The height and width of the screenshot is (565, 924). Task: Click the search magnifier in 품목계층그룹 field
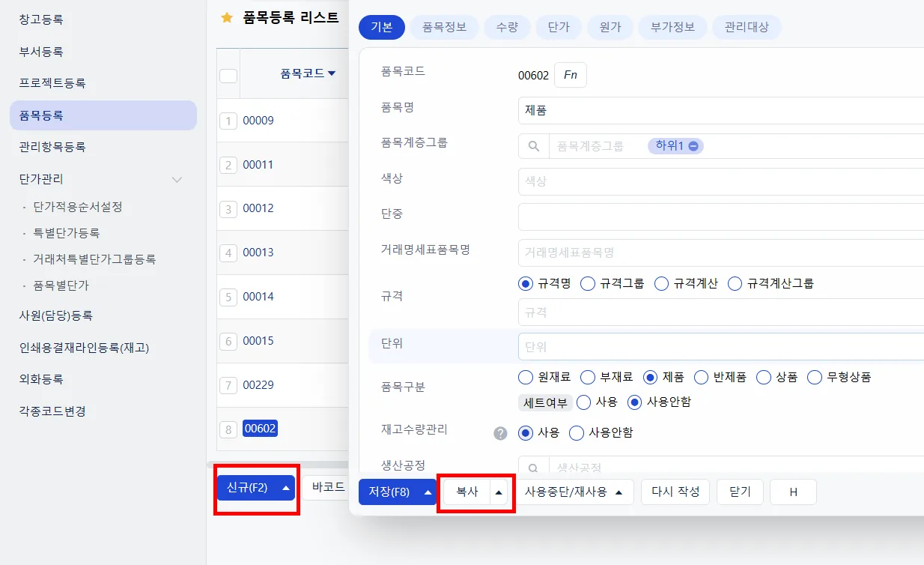(x=534, y=146)
